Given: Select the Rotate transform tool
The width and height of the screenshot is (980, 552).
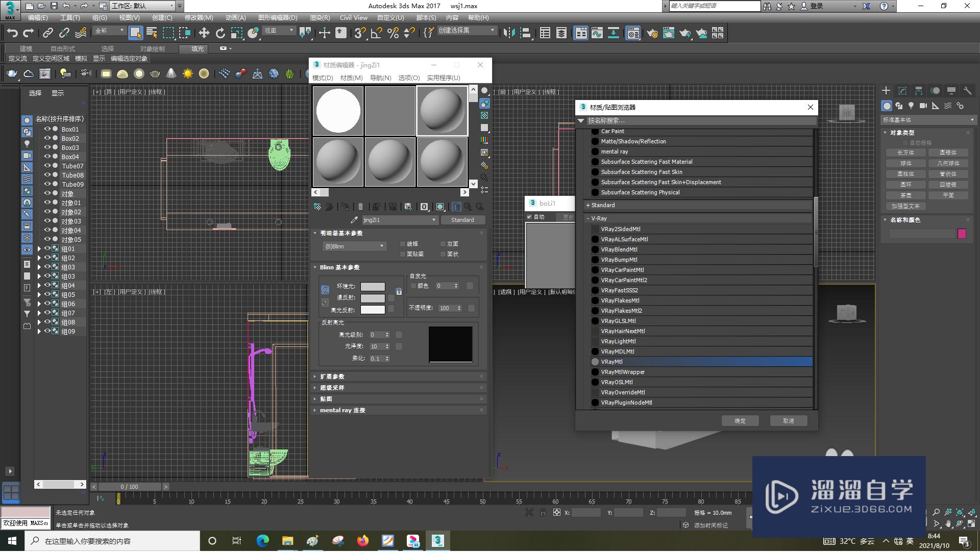Looking at the screenshot, I should pyautogui.click(x=220, y=33).
